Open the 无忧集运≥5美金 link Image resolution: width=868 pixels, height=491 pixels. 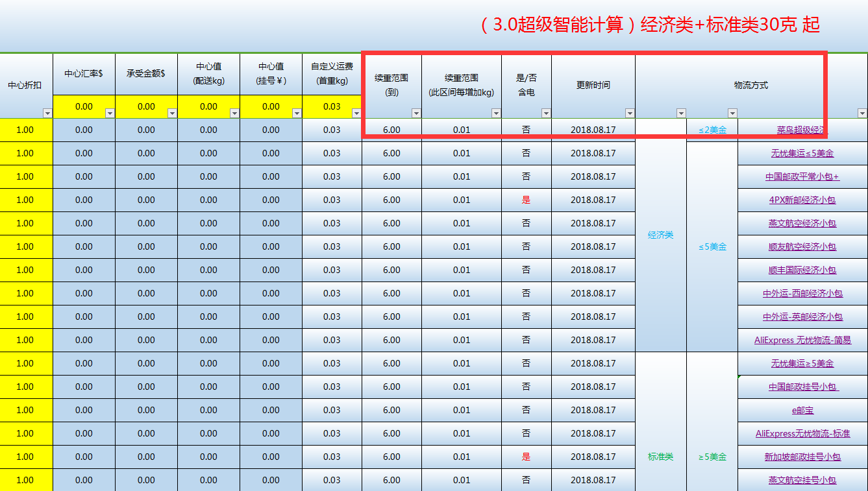(x=802, y=364)
